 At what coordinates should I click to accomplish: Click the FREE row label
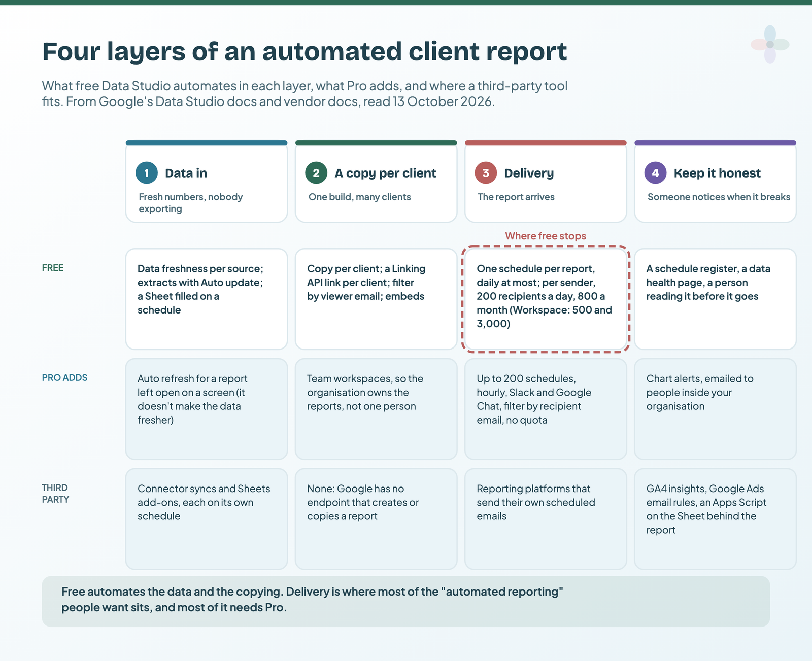point(53,268)
